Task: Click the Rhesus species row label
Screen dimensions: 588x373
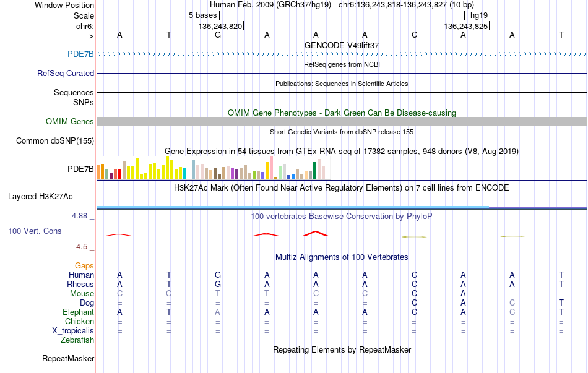Action: pyautogui.click(x=80, y=284)
